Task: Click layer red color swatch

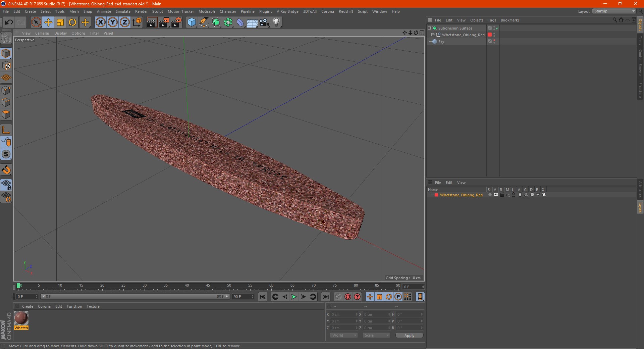Action: click(x=436, y=195)
